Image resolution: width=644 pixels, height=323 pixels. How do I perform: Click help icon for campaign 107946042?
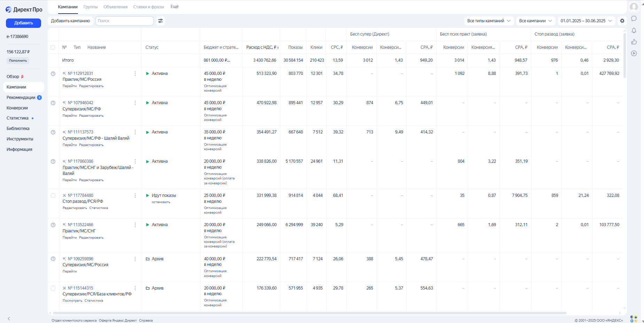(x=53, y=103)
